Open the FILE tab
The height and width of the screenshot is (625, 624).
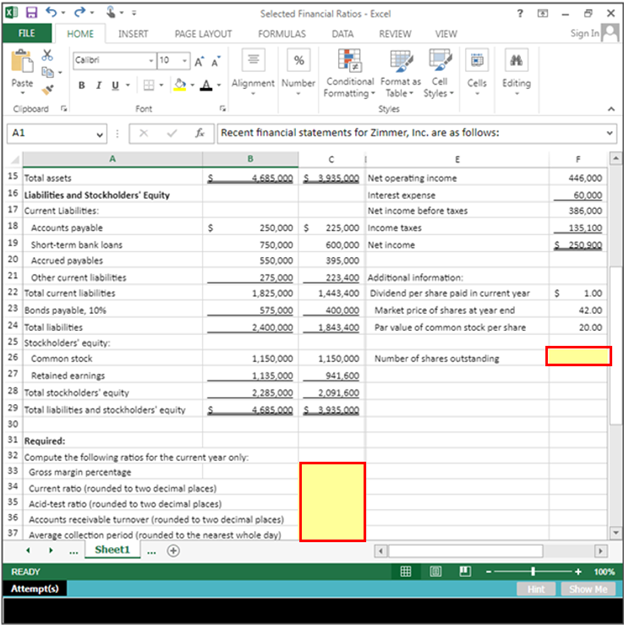[27, 33]
